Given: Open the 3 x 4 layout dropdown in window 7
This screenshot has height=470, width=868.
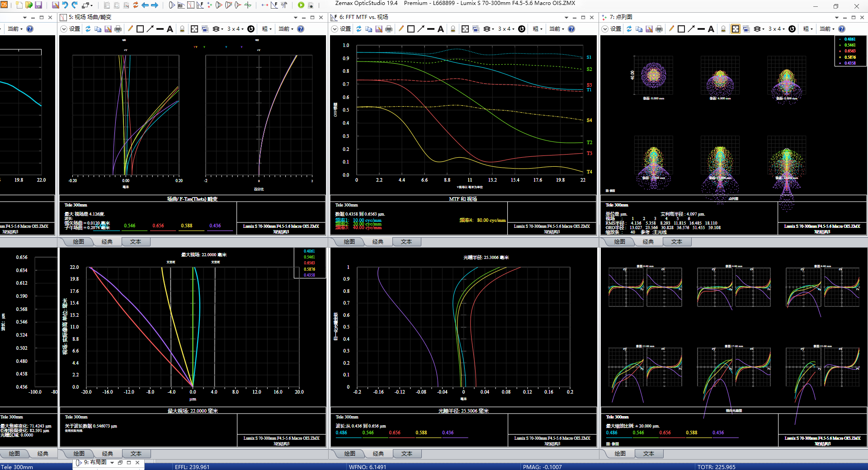Looking at the screenshot, I should (x=776, y=29).
